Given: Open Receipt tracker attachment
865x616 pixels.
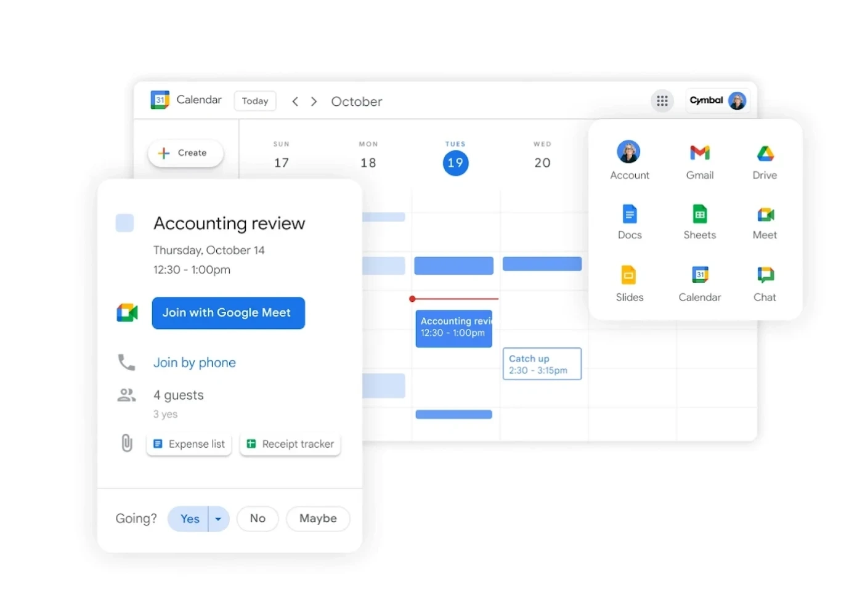Looking at the screenshot, I should 290,444.
